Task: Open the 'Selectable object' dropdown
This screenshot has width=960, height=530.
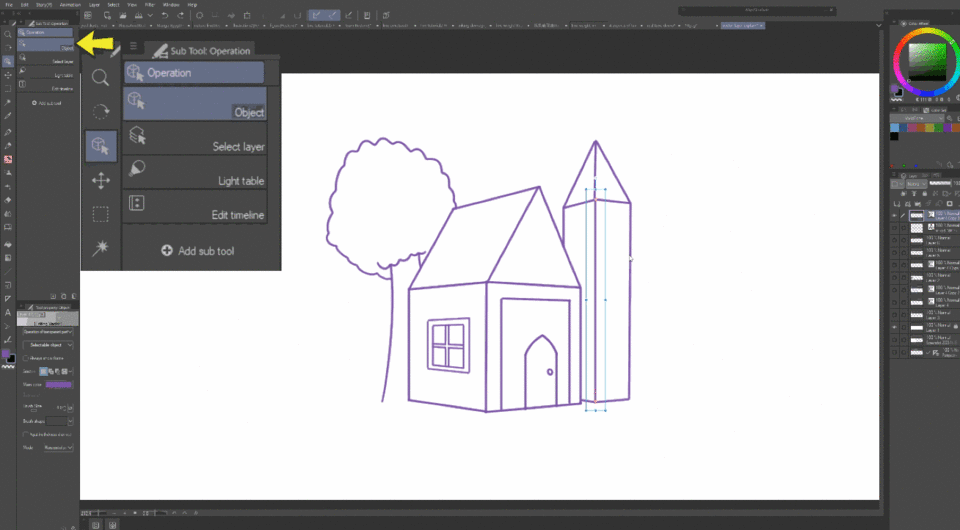Action: (48, 345)
